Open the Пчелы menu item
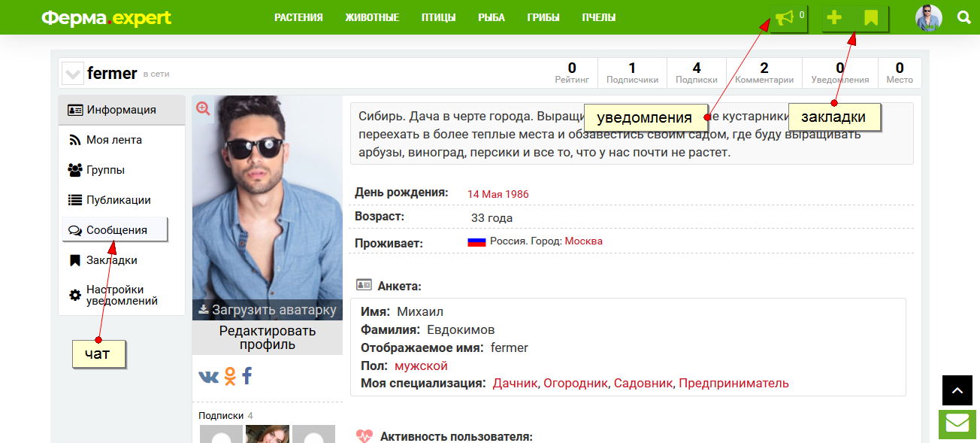Image resolution: width=980 pixels, height=443 pixels. click(599, 18)
